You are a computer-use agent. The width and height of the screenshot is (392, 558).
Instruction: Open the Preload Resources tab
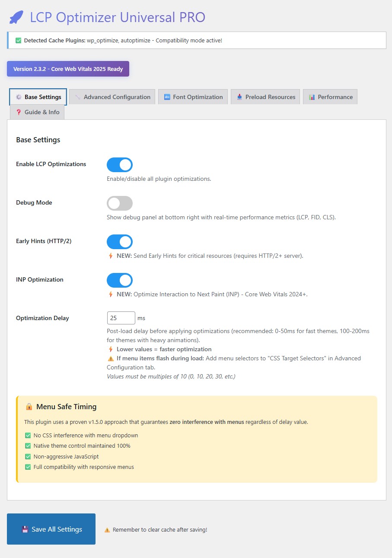(265, 97)
